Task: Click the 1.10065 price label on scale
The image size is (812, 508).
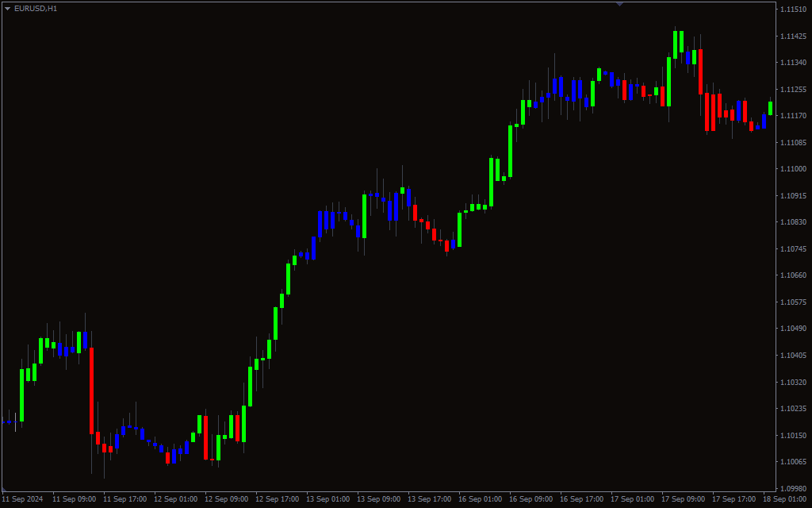Action: pos(792,462)
